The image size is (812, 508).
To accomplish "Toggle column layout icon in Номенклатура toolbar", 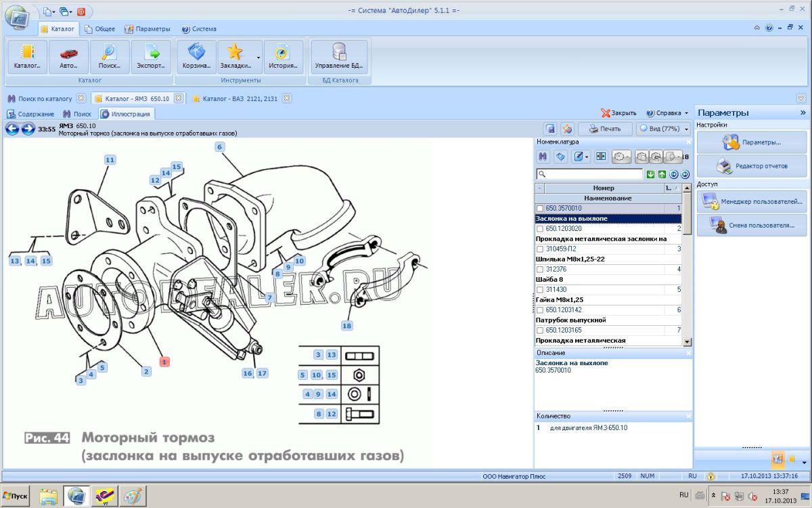I will (600, 156).
